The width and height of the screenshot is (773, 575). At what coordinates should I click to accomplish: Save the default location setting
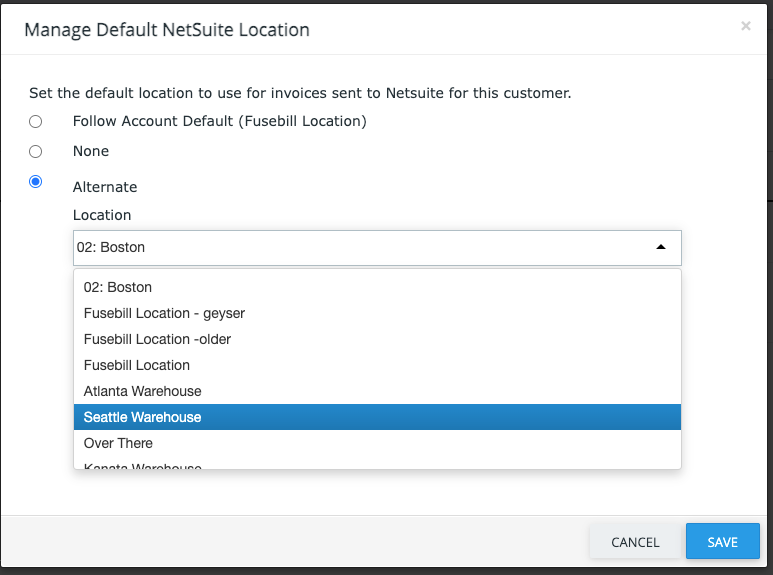click(722, 541)
